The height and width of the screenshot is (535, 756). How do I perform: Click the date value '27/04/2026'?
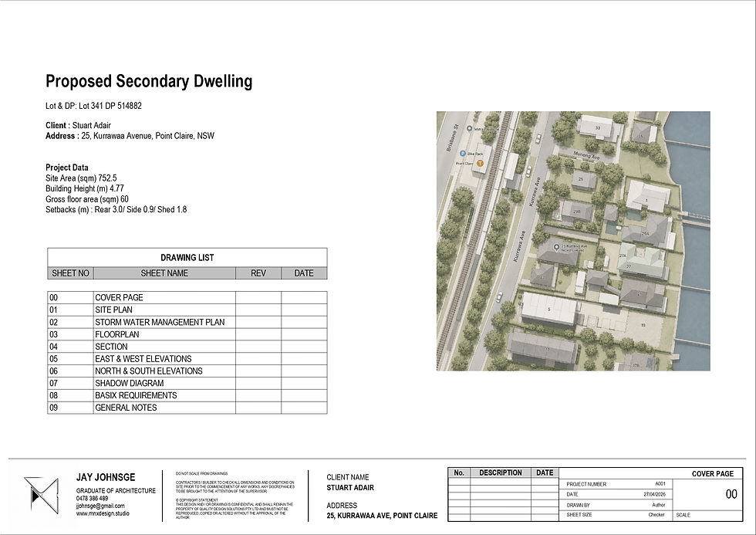click(654, 494)
